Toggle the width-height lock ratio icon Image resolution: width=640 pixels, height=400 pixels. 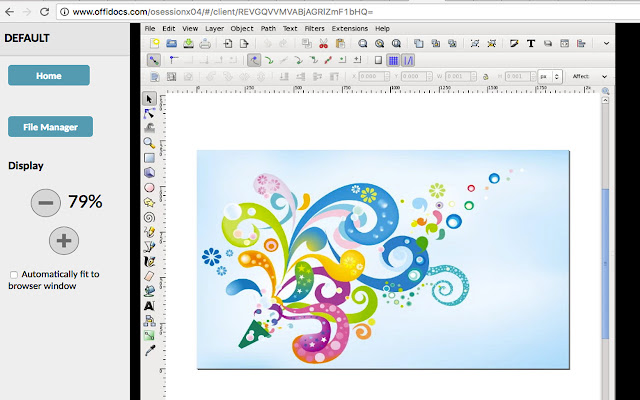tap(486, 76)
